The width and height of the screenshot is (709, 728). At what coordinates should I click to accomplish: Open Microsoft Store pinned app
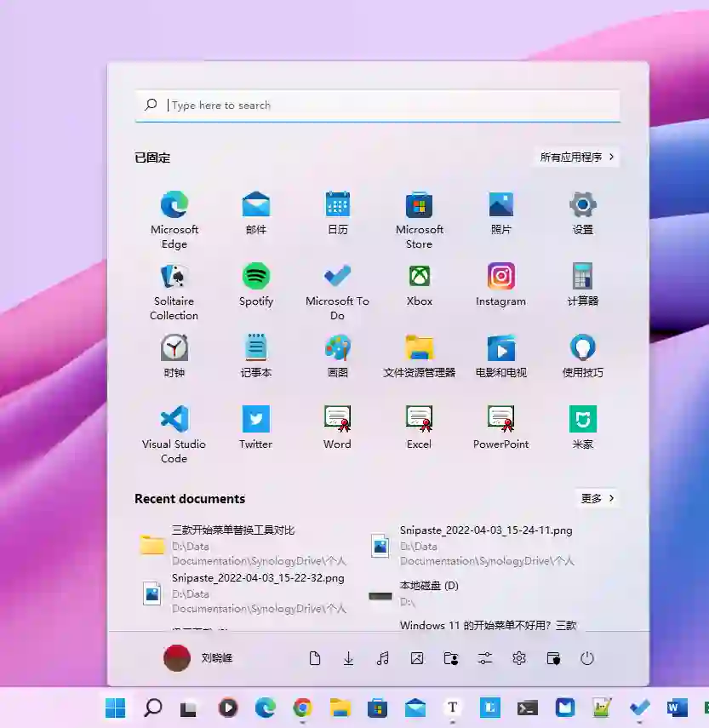419,220
